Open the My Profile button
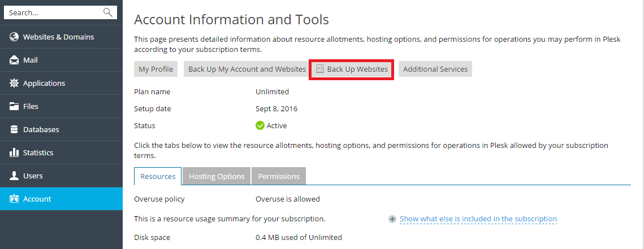The width and height of the screenshot is (644, 249). (155, 69)
